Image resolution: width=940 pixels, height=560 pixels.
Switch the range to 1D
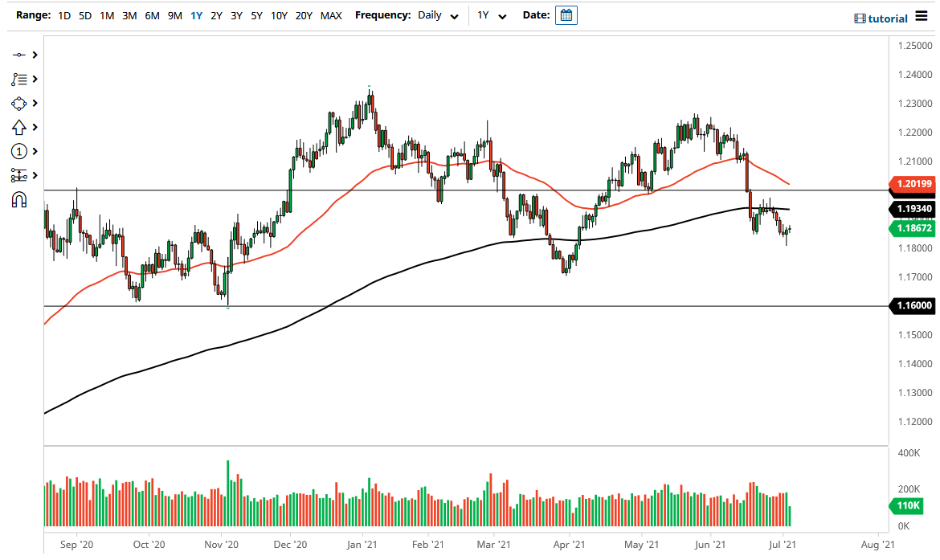click(x=64, y=15)
